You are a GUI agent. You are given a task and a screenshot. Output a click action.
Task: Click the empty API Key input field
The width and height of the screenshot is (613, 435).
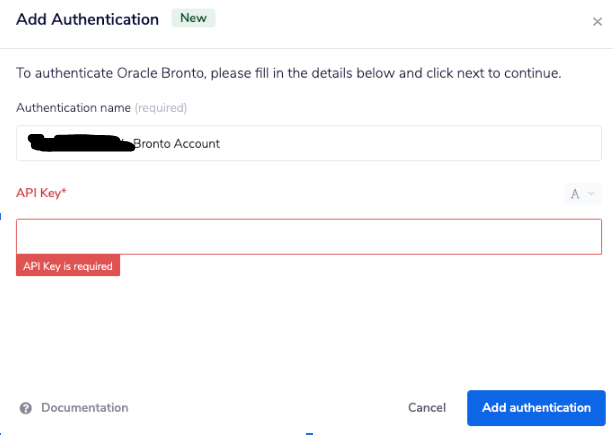308,237
